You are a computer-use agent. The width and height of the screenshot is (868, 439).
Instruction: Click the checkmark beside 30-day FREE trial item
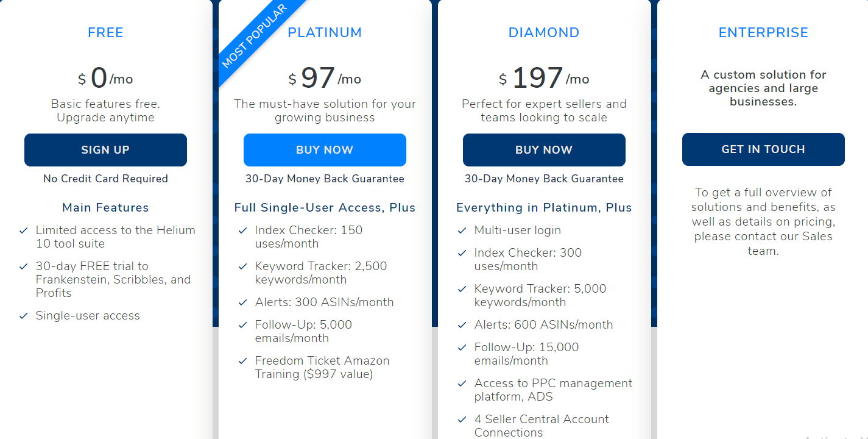point(24,266)
